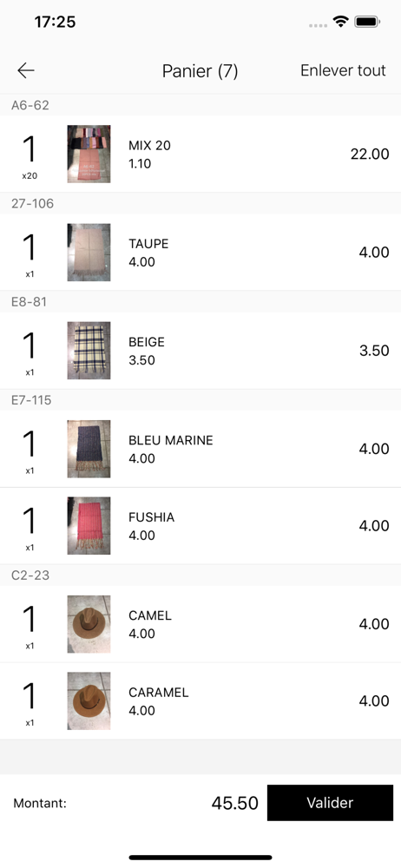This screenshot has width=401, height=868.
Task: Change the quantity of MIX 20 item
Action: click(x=30, y=155)
